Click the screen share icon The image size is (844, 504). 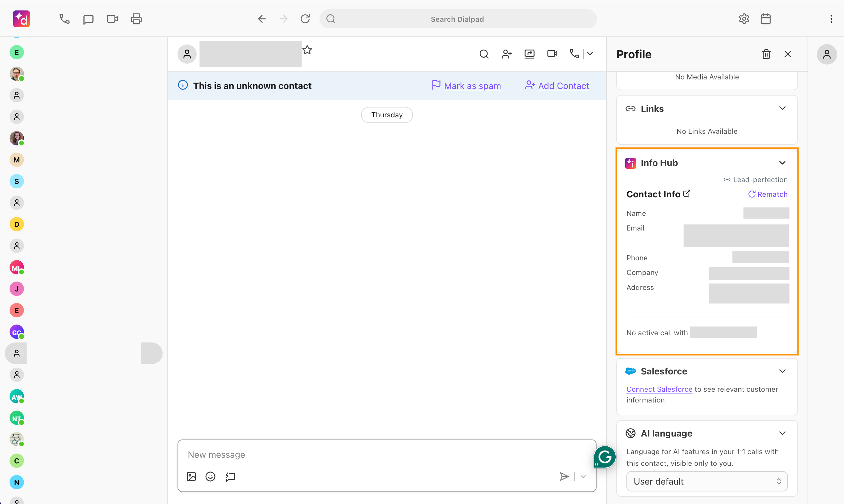(530, 54)
